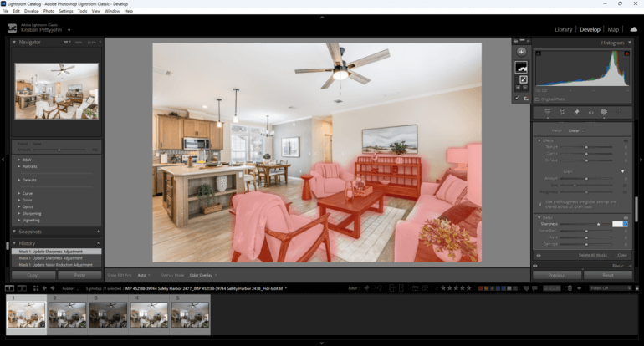Click the filmstrip grid view icon
This screenshot has height=346, width=644.
click(x=34, y=287)
